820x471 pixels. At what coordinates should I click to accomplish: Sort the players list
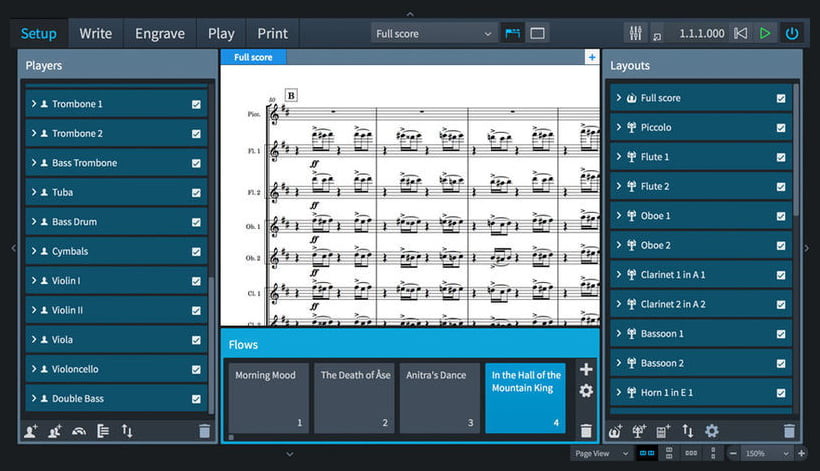pos(127,431)
